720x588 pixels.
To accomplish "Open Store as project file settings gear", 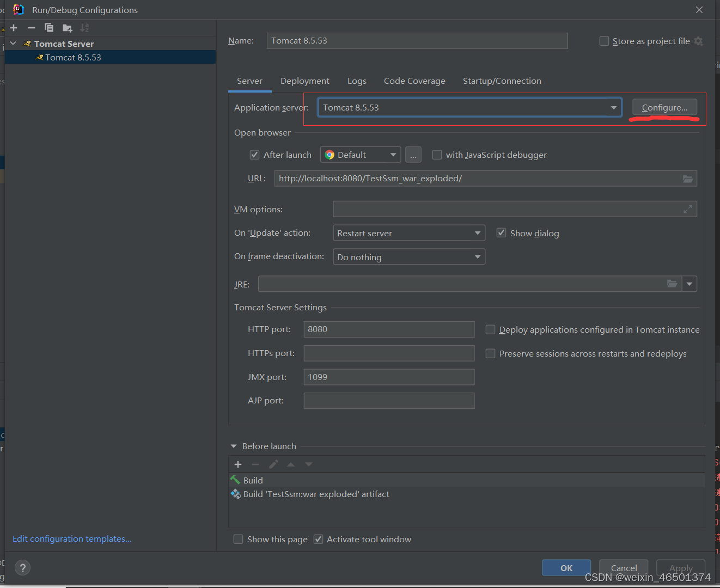I will 699,41.
